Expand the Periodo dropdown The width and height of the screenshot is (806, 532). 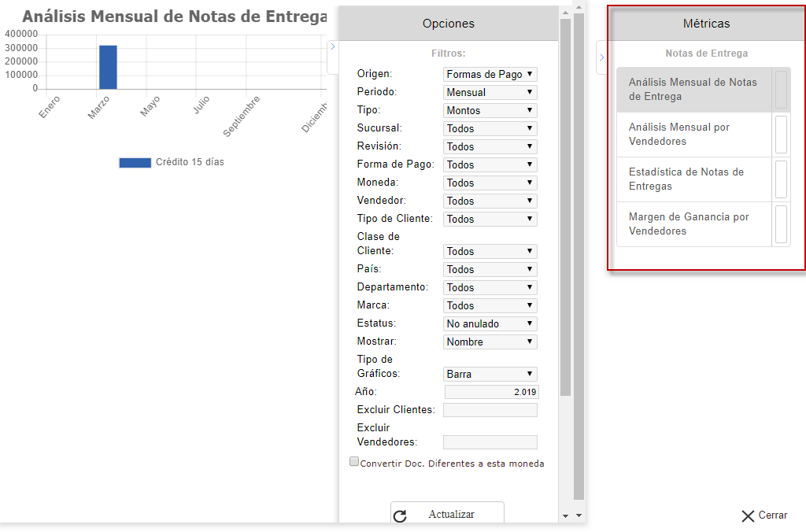pyautogui.click(x=490, y=92)
